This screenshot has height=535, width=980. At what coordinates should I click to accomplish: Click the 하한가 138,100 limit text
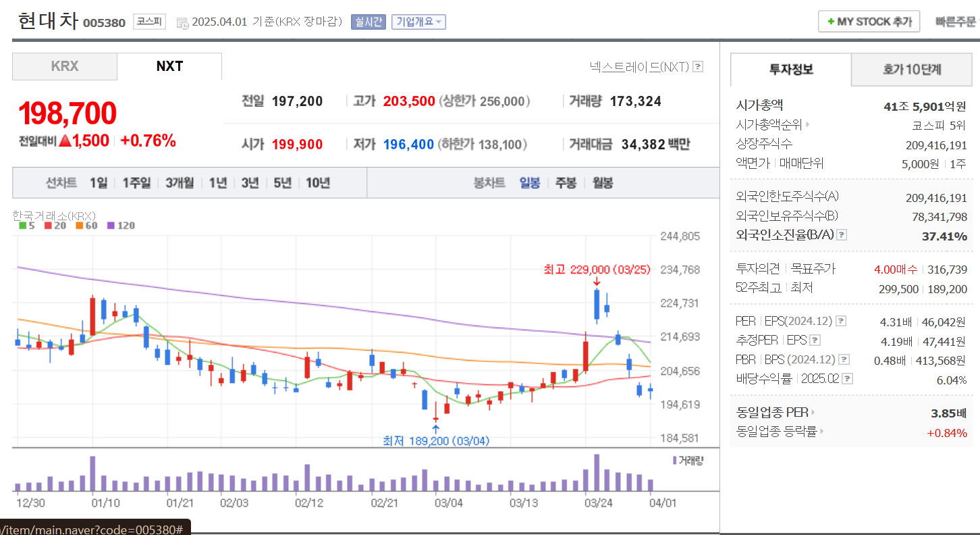click(483, 145)
